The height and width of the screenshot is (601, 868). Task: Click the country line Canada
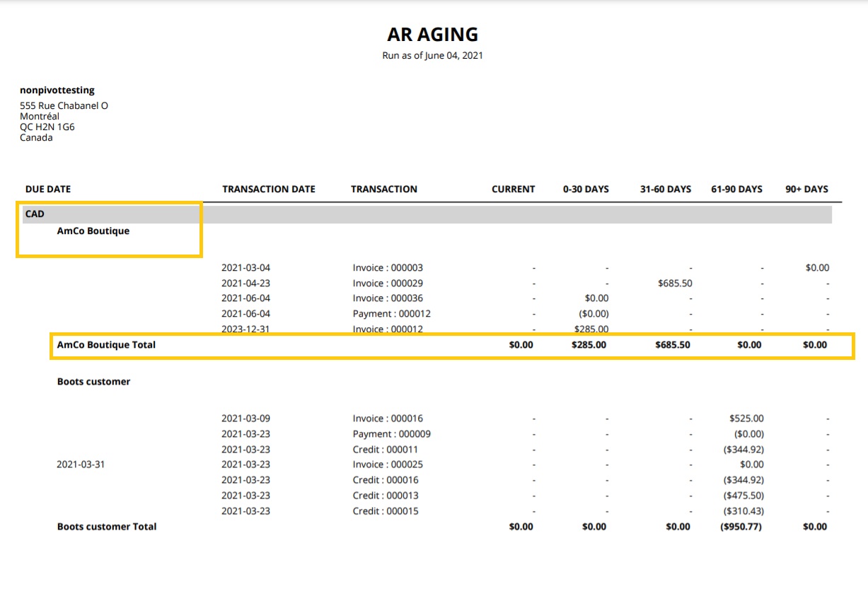(36, 137)
